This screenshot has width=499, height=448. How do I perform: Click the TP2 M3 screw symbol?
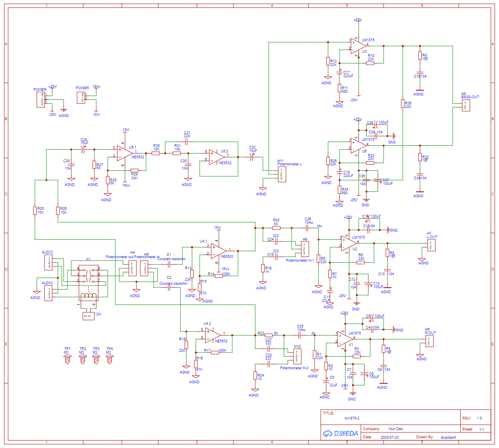coord(83,359)
